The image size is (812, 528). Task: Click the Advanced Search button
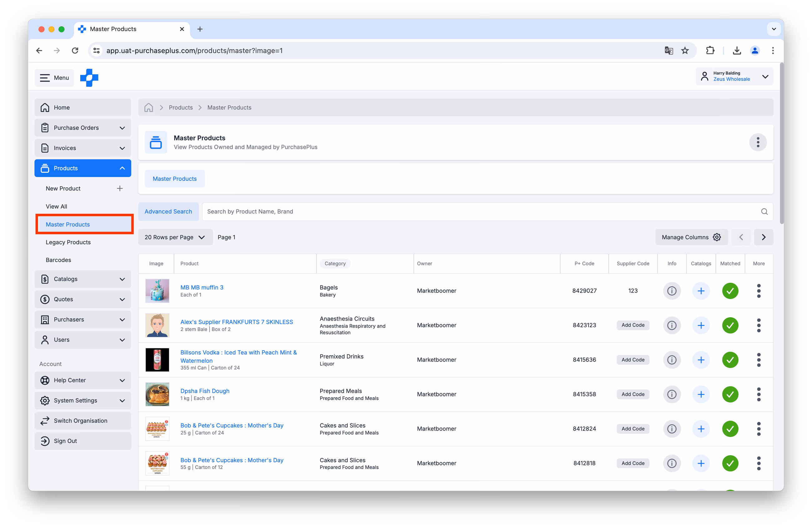tap(168, 211)
